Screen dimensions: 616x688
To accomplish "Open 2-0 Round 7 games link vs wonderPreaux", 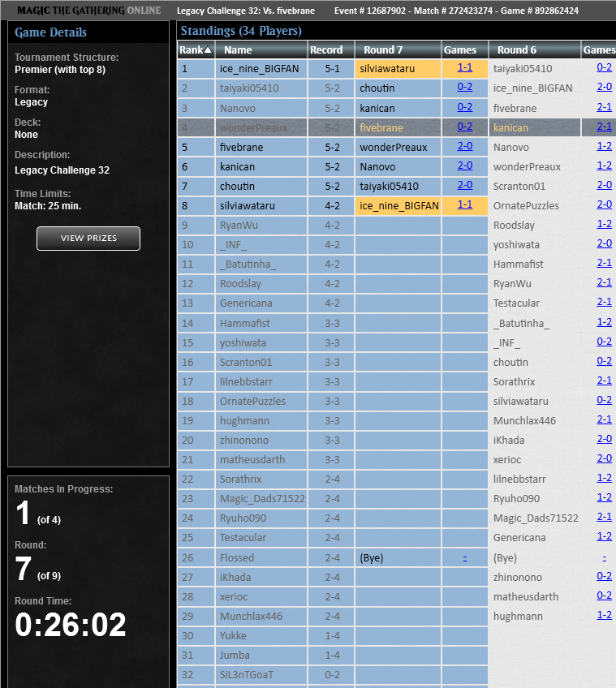I will (x=465, y=146).
